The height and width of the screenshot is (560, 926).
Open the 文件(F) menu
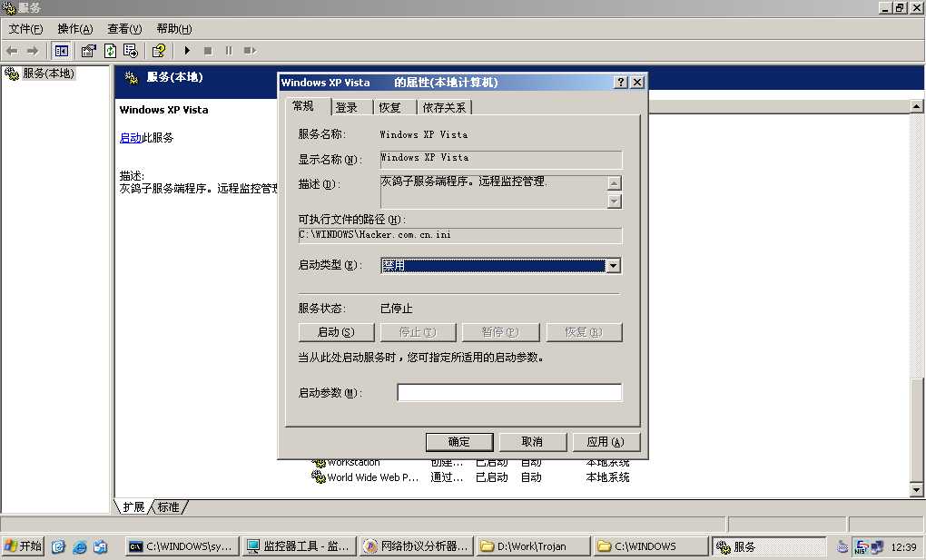click(25, 28)
